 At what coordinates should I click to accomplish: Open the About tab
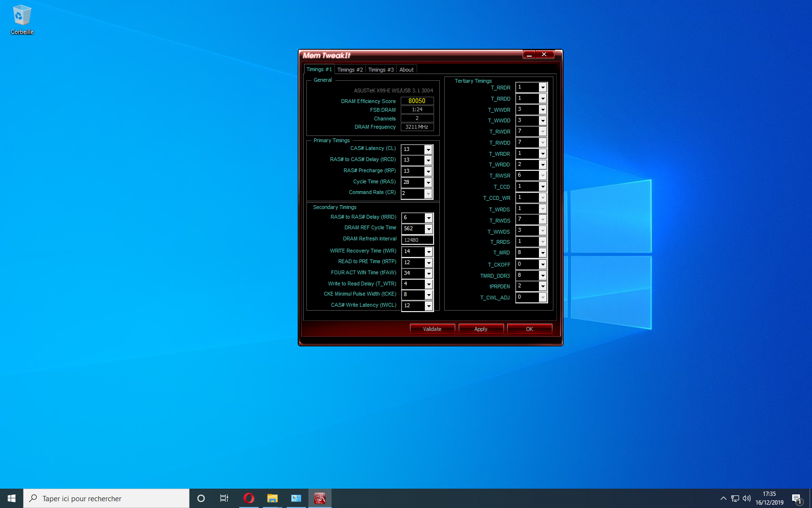coord(406,70)
